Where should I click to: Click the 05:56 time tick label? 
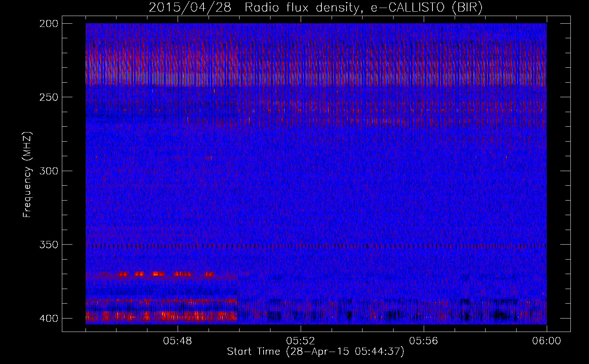[423, 341]
